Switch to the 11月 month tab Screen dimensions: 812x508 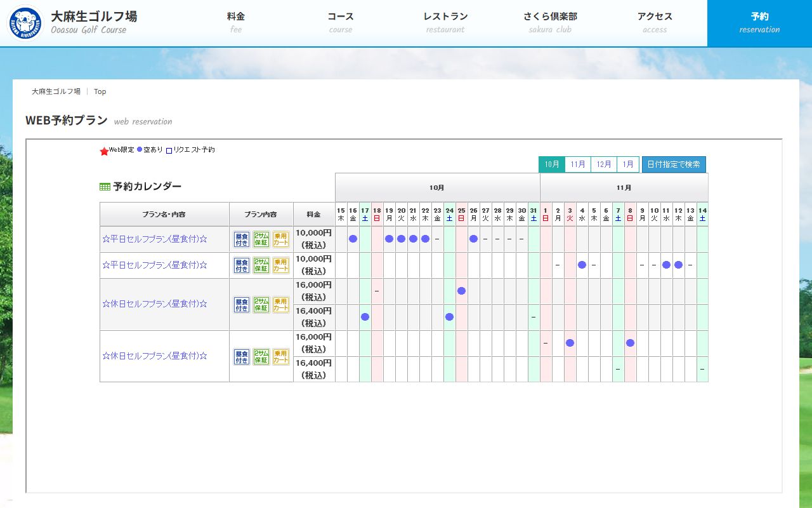(x=578, y=164)
